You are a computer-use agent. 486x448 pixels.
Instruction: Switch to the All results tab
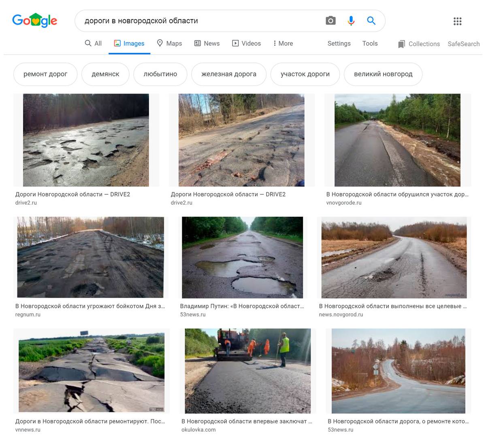(x=93, y=43)
